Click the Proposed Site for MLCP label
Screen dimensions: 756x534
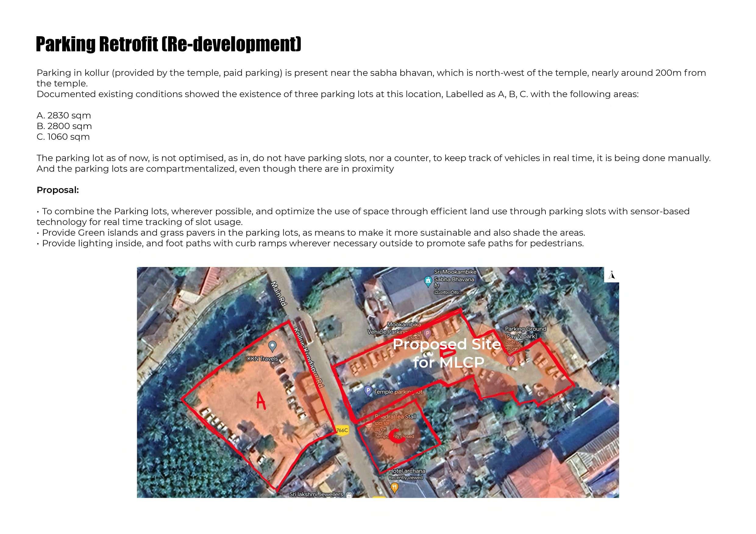point(447,353)
